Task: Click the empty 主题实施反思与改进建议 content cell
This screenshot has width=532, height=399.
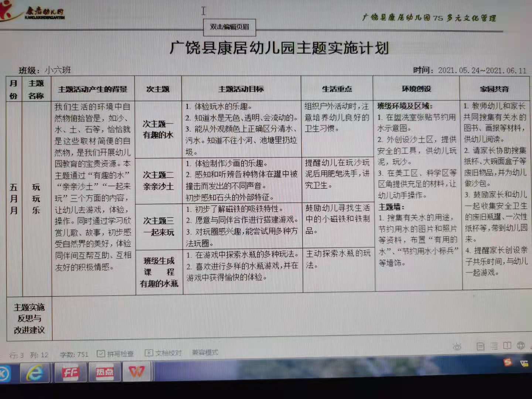Action: (x=288, y=318)
